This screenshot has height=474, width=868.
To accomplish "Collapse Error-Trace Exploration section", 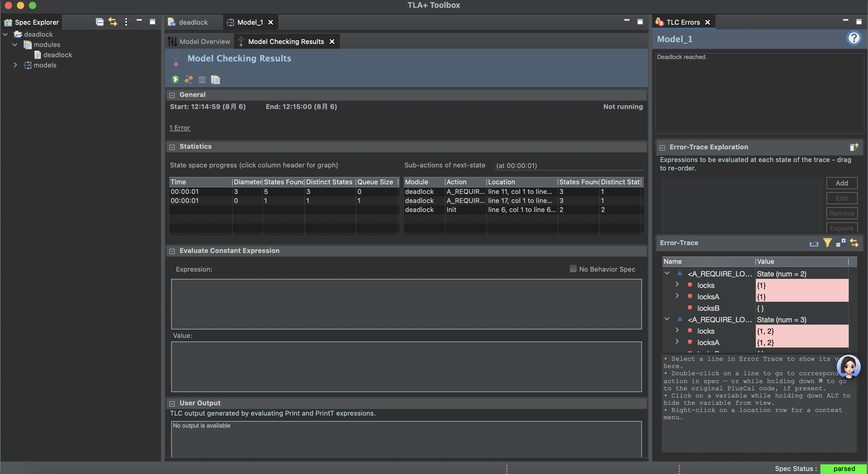I will (x=662, y=148).
